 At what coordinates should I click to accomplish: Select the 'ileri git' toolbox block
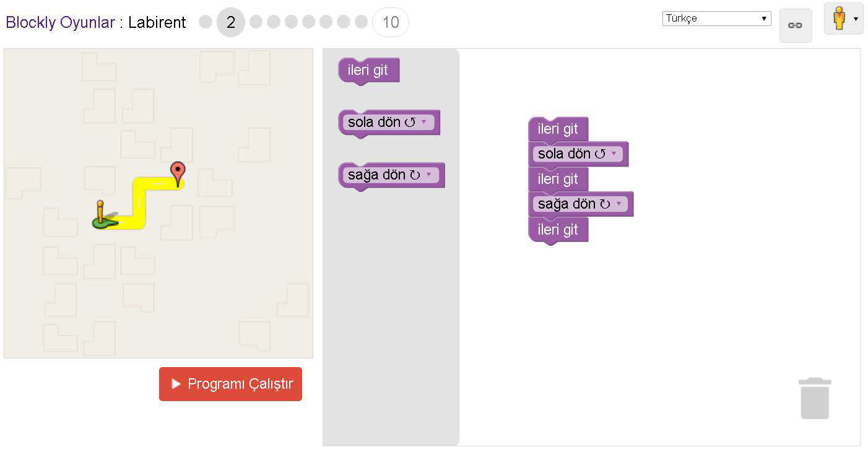coord(369,71)
